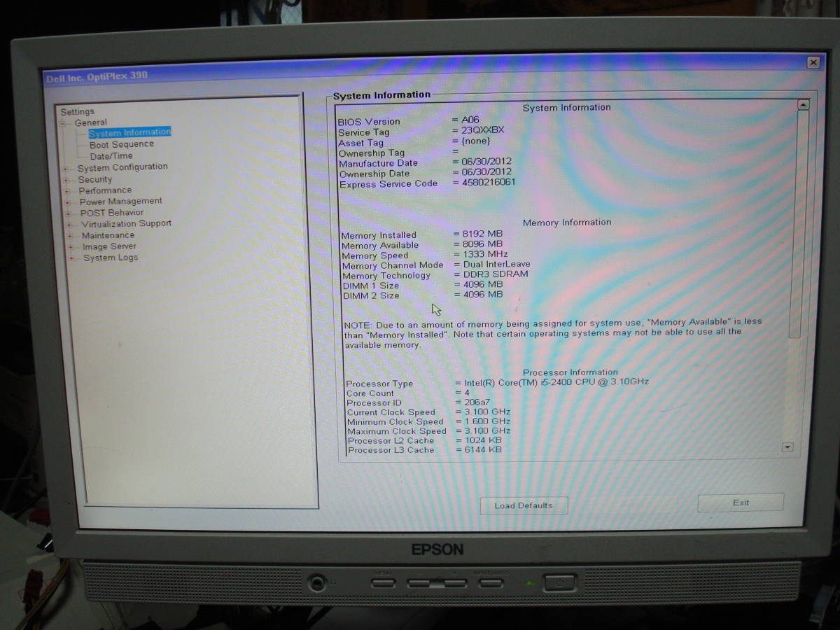Click Memory Installed value '8192 MB'
840x630 pixels.
(483, 234)
